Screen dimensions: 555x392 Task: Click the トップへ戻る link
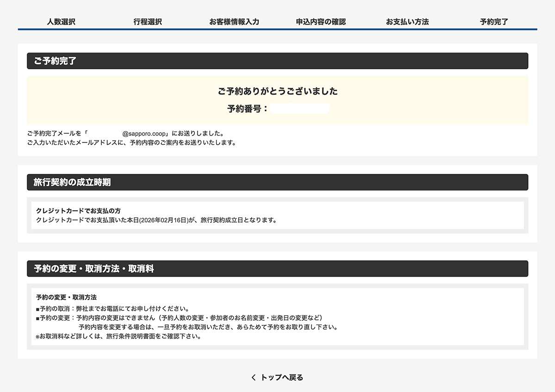point(282,377)
